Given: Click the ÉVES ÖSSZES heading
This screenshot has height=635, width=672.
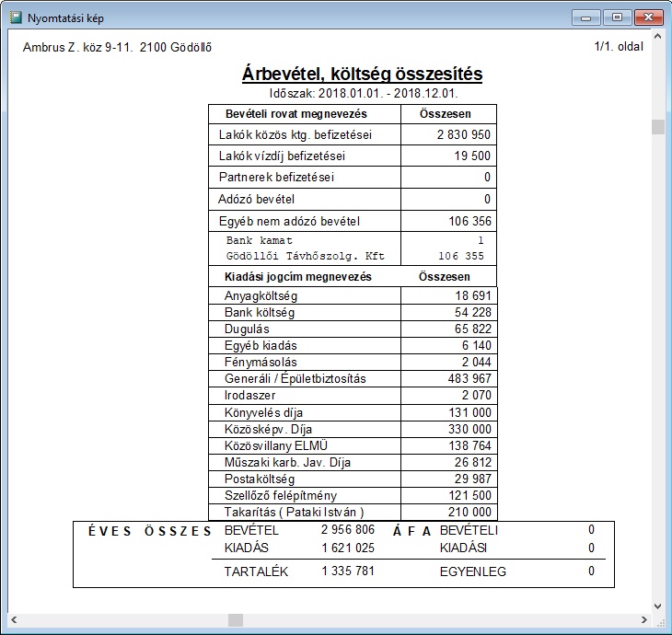Looking at the screenshot, I should pyautogui.click(x=150, y=531).
